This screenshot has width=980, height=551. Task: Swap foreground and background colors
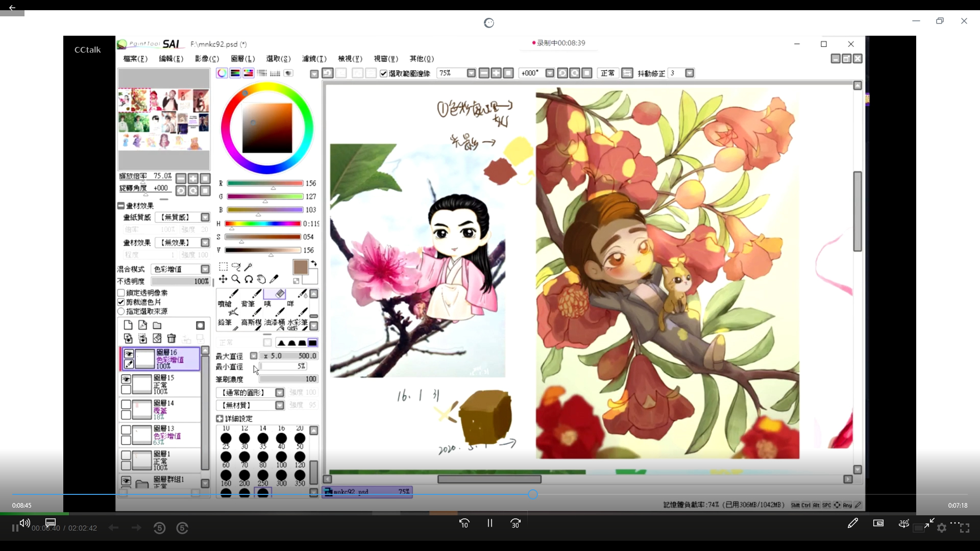pos(314,264)
